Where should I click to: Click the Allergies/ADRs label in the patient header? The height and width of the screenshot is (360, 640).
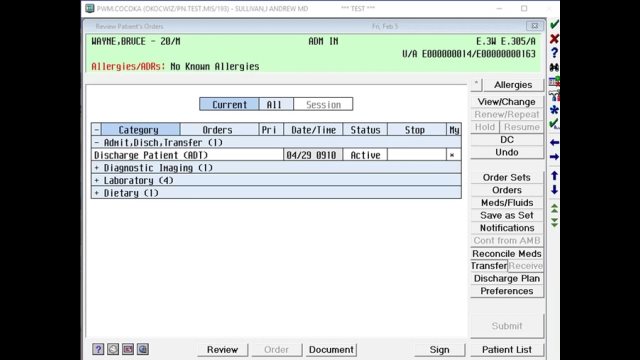click(x=128, y=67)
